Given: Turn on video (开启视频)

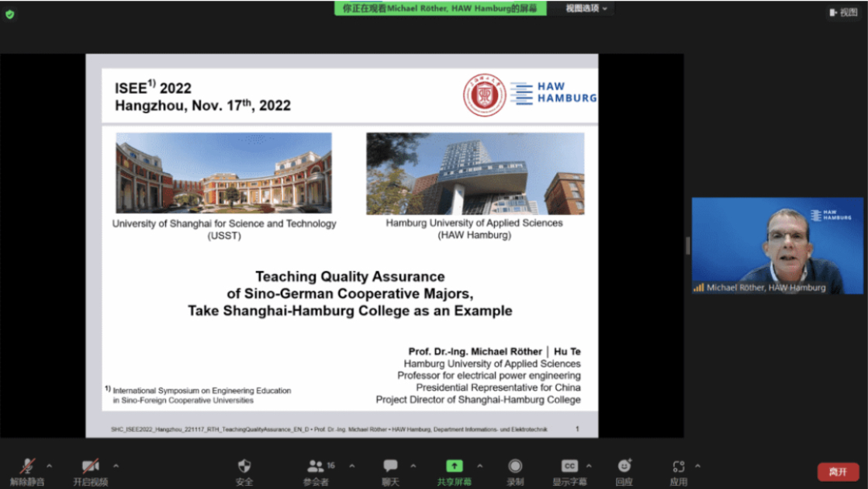Looking at the screenshot, I should (x=91, y=466).
